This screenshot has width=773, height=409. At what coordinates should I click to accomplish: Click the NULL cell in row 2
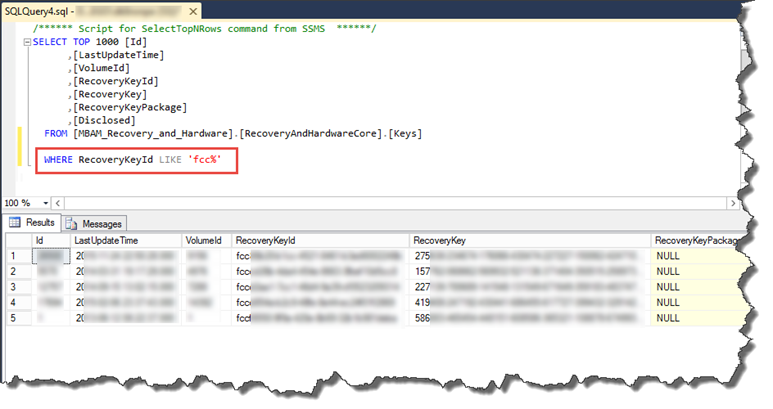tap(698, 272)
